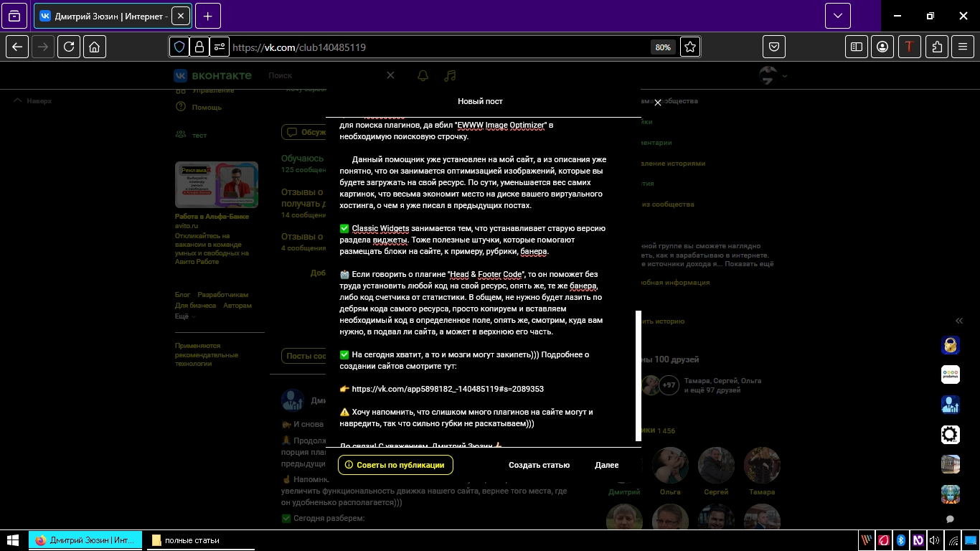Screen dimensions: 980x551
Task: Open the red T extension
Action: (910, 47)
